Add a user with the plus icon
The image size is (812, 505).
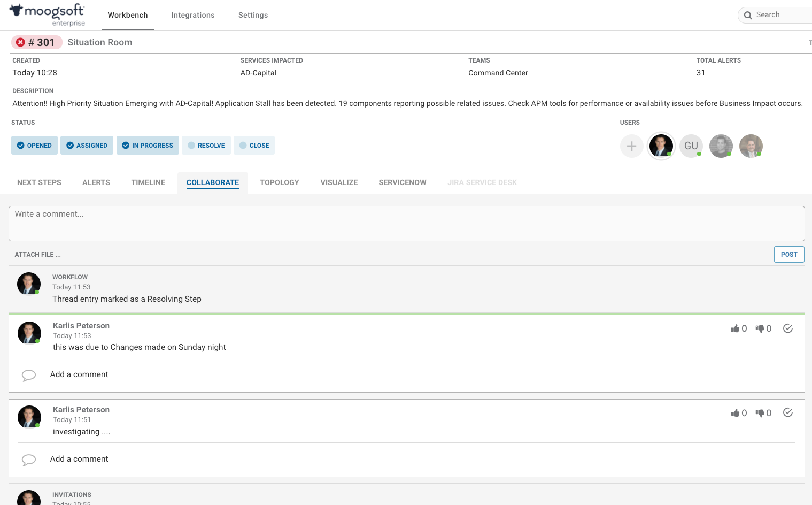coord(631,146)
